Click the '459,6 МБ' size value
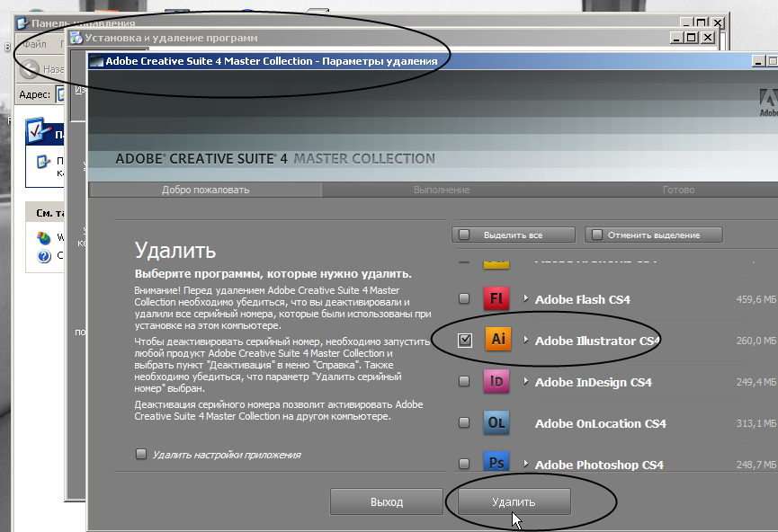 coord(756,299)
